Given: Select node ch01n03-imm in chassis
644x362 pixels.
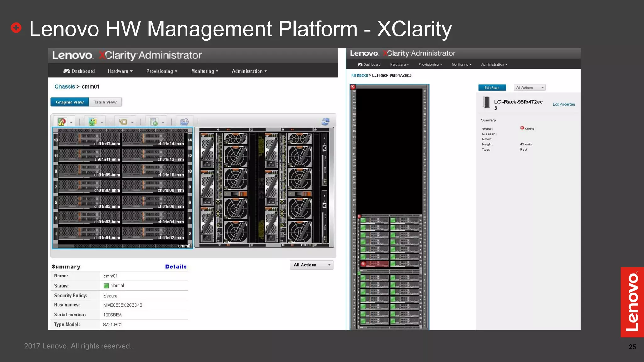Looking at the screenshot, I should point(90,218).
